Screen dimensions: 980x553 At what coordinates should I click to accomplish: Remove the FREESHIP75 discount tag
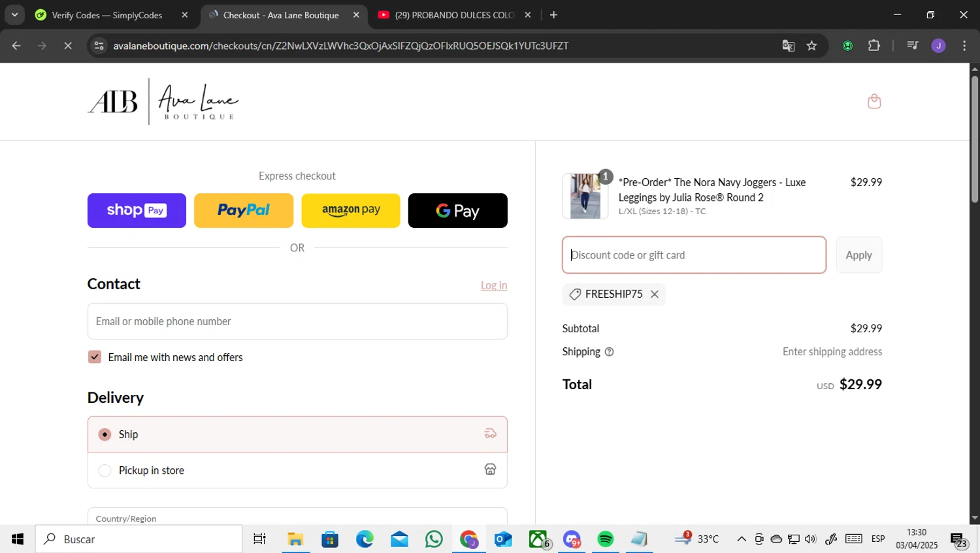point(655,294)
